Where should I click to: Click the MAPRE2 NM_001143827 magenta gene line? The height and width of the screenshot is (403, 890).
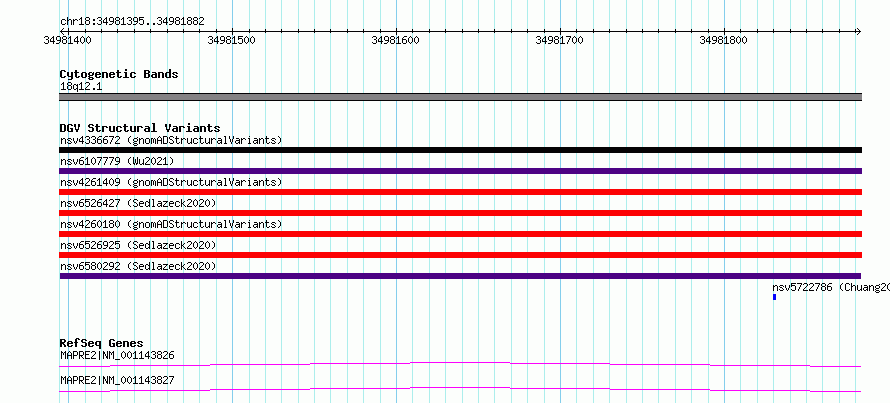(x=460, y=389)
